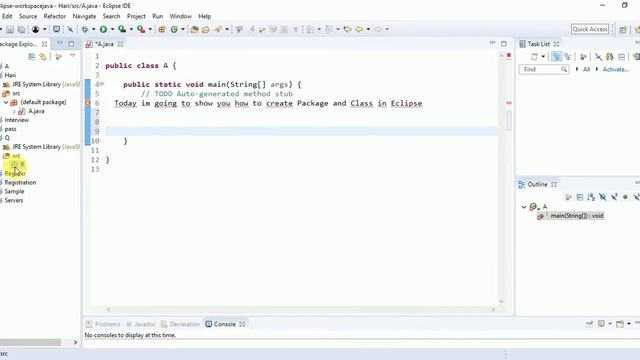The width and height of the screenshot is (640, 360).
Task: Open the External Tools dropdown arrow
Action: pos(150,29)
